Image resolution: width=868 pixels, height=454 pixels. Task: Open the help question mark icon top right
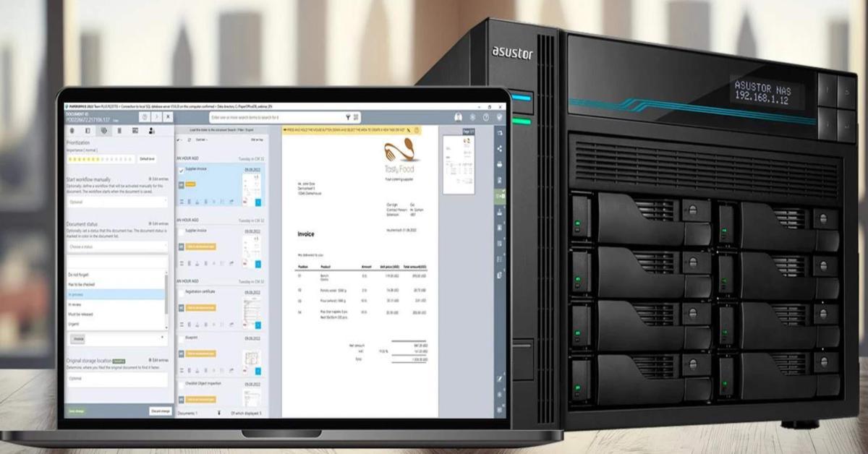tap(485, 117)
